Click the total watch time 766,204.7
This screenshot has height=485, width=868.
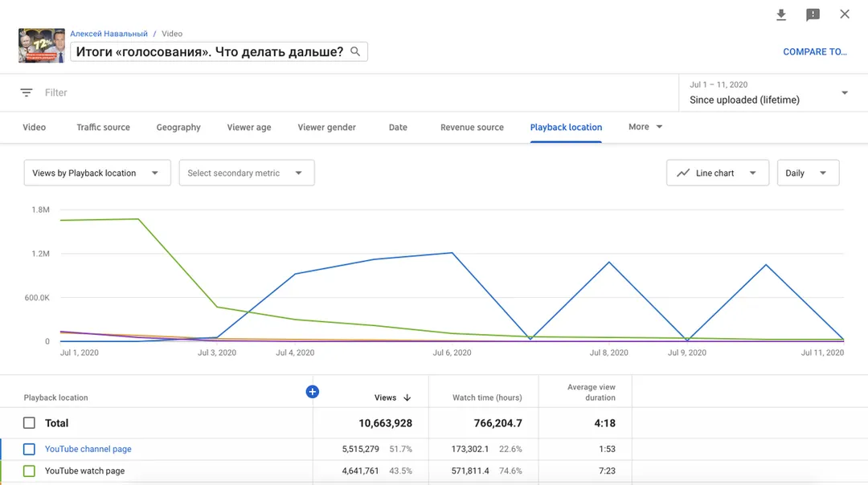click(497, 423)
